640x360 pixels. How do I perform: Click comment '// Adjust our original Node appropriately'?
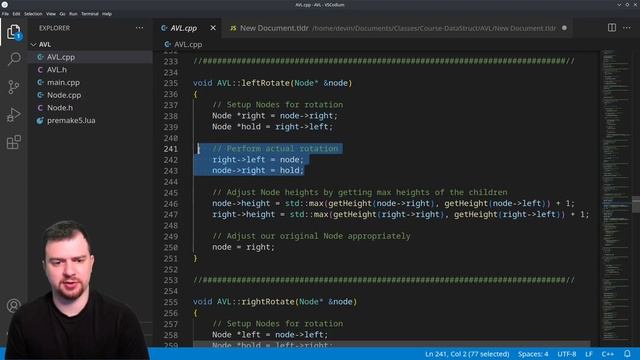[x=311, y=236]
